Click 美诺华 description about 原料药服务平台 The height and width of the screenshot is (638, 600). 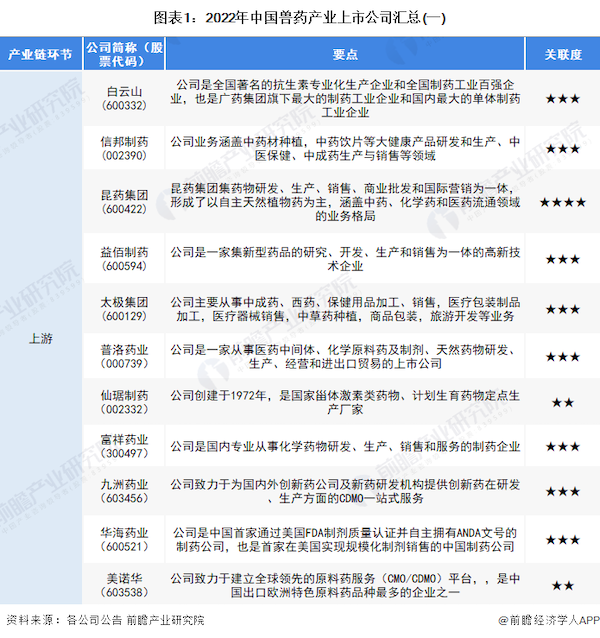point(345,585)
